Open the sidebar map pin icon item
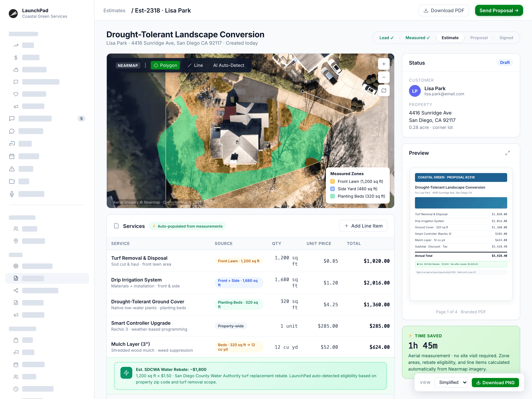Image resolution: width=532 pixels, height=399 pixels. click(16, 241)
